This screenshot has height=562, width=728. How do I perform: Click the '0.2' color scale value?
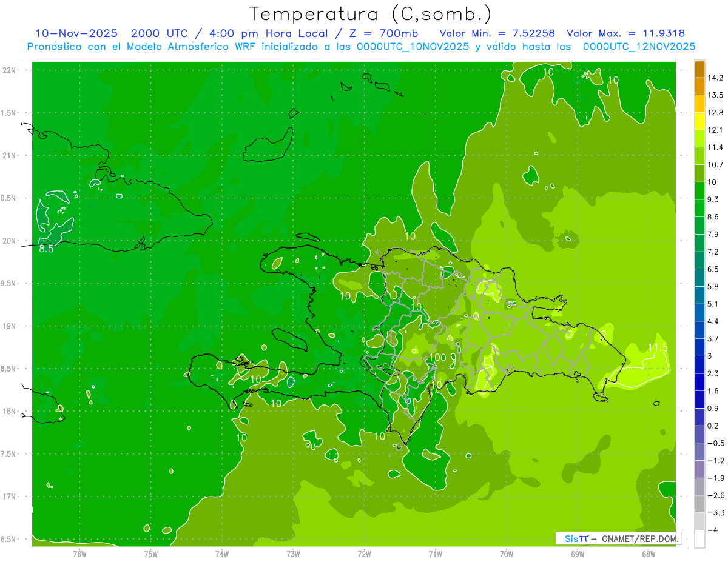coord(713,426)
